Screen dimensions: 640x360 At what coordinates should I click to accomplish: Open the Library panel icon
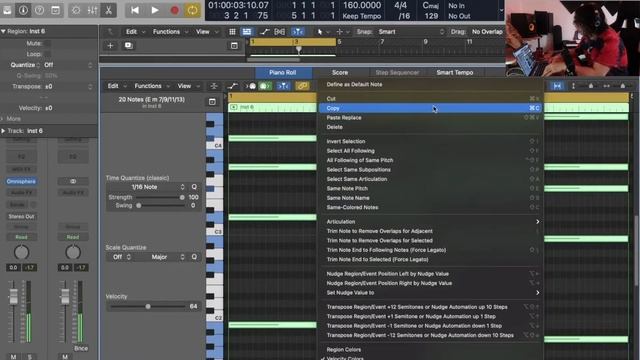tap(7, 10)
